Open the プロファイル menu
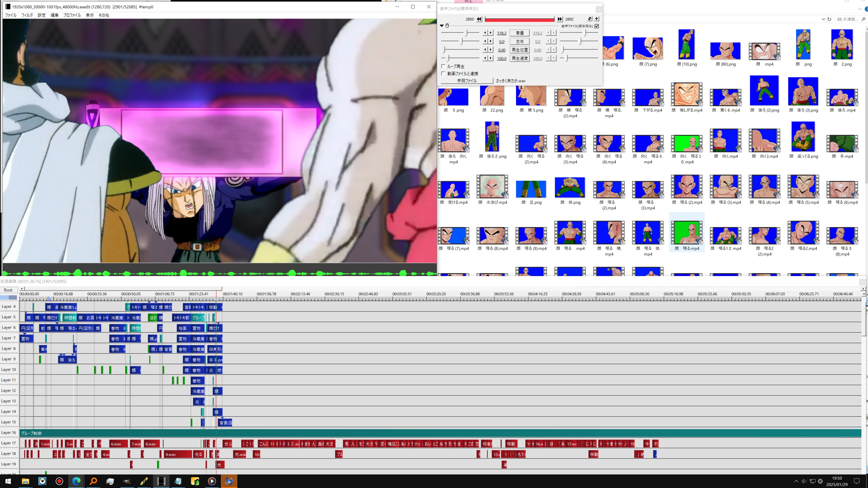Image resolution: width=868 pixels, height=488 pixels. (72, 15)
